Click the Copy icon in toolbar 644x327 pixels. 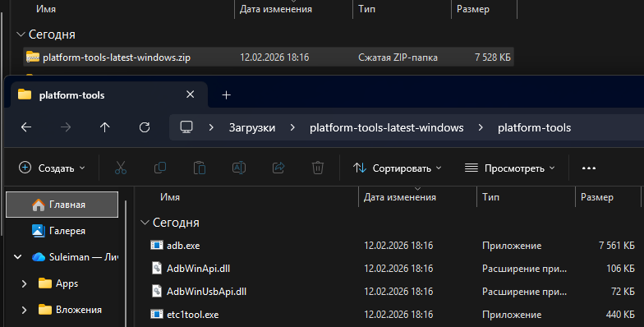tap(159, 168)
